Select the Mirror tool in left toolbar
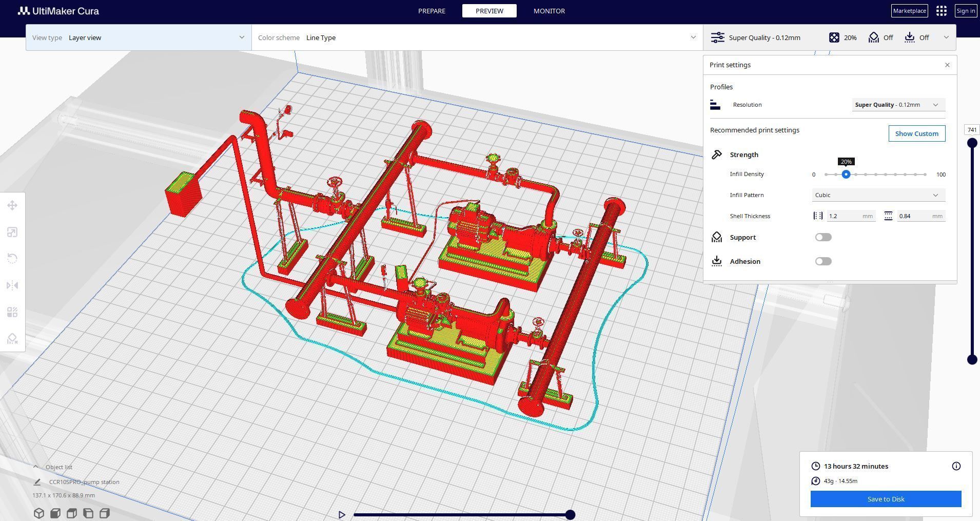980x521 pixels. click(12, 285)
